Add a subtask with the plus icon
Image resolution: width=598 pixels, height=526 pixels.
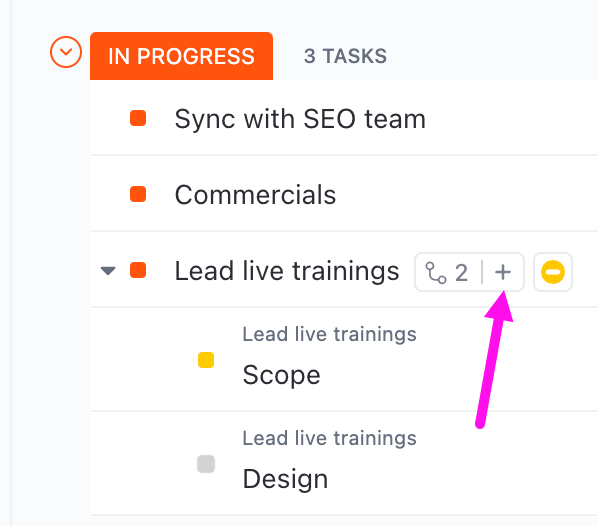[x=503, y=272]
